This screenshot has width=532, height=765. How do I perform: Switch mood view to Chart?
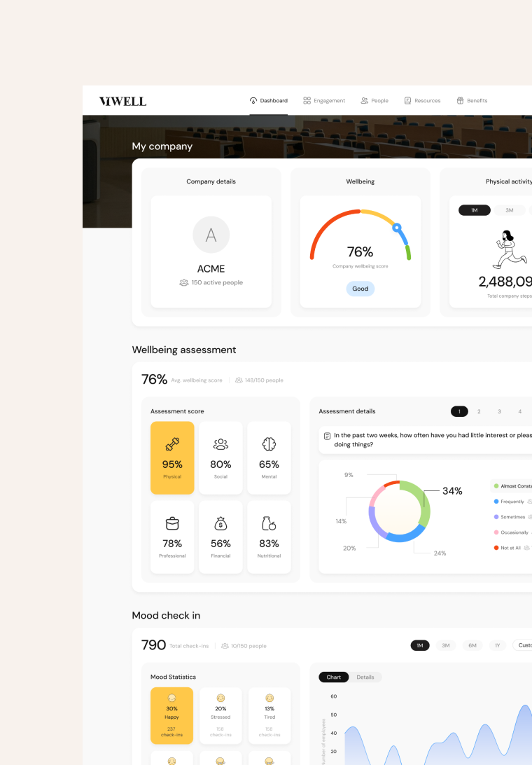pos(334,677)
